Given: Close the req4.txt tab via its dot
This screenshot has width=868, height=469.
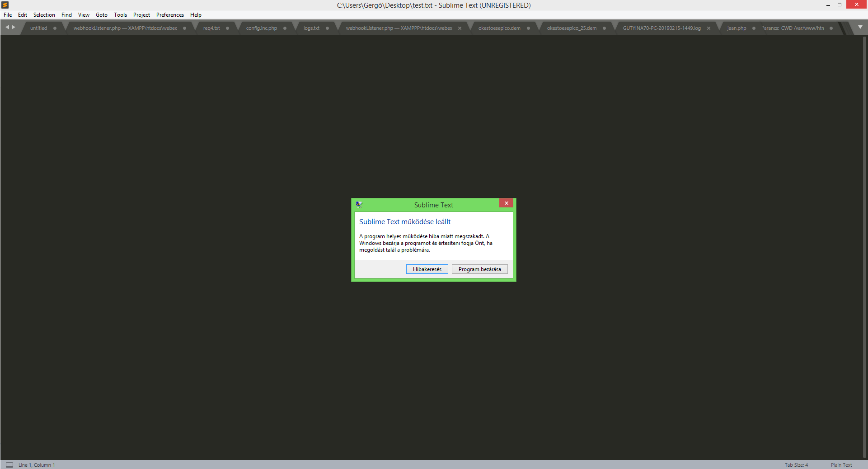Looking at the screenshot, I should coord(227,28).
